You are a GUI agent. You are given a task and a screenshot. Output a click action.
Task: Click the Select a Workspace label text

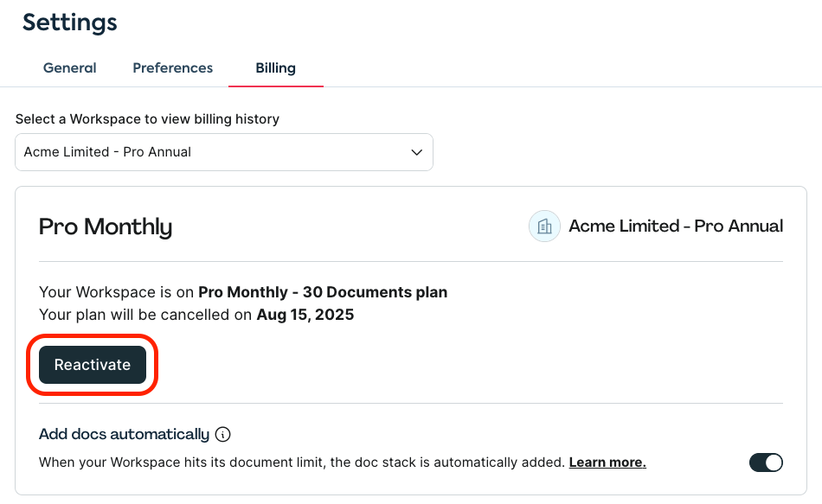tap(147, 118)
